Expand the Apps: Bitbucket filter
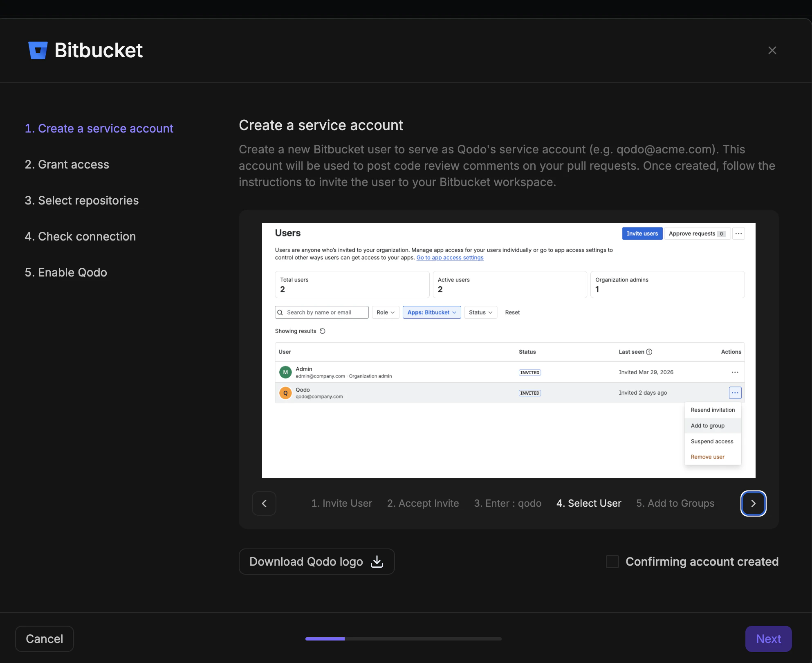The width and height of the screenshot is (812, 663). (x=431, y=312)
